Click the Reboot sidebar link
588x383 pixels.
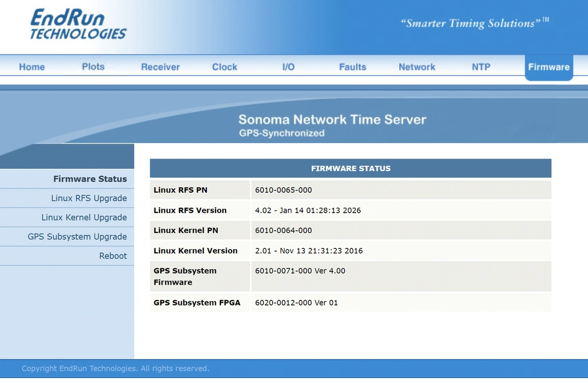coord(113,255)
